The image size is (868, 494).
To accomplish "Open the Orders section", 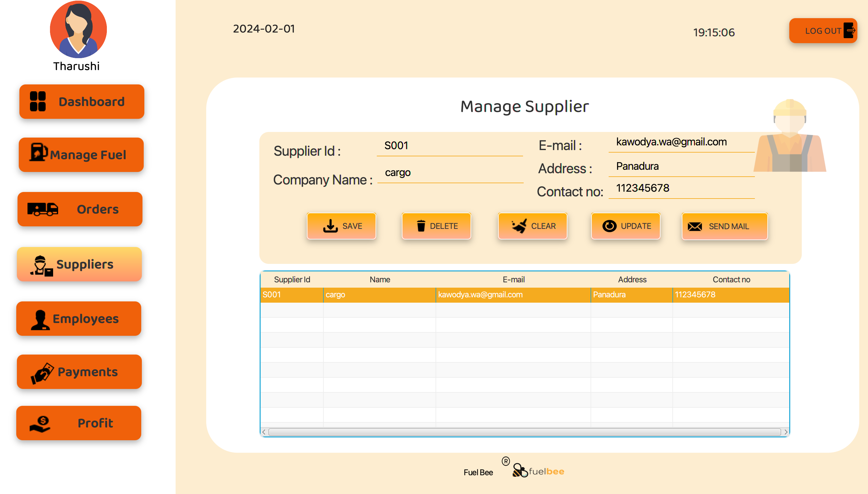I will point(80,209).
